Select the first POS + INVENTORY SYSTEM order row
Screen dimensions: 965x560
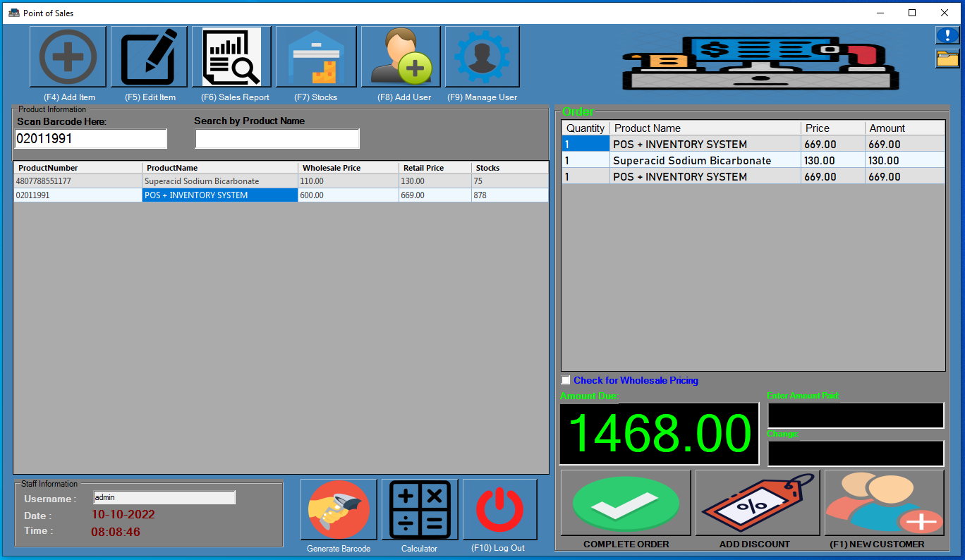[x=705, y=144]
